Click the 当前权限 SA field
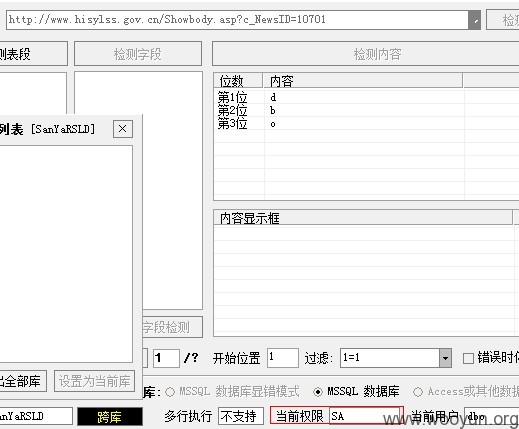The height and width of the screenshot is (429, 519). pyautogui.click(x=366, y=416)
